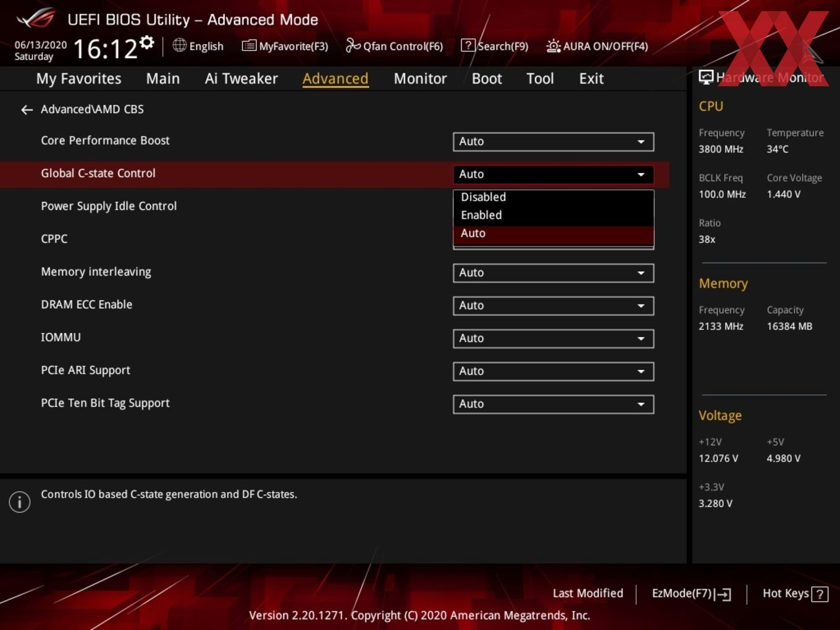Click the English language button
Image resolution: width=840 pixels, height=630 pixels.
(206, 46)
